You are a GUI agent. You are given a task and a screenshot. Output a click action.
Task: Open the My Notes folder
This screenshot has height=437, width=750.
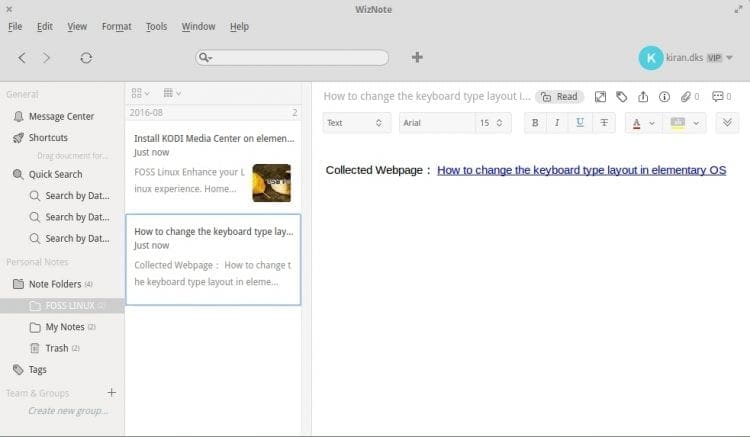(x=65, y=327)
